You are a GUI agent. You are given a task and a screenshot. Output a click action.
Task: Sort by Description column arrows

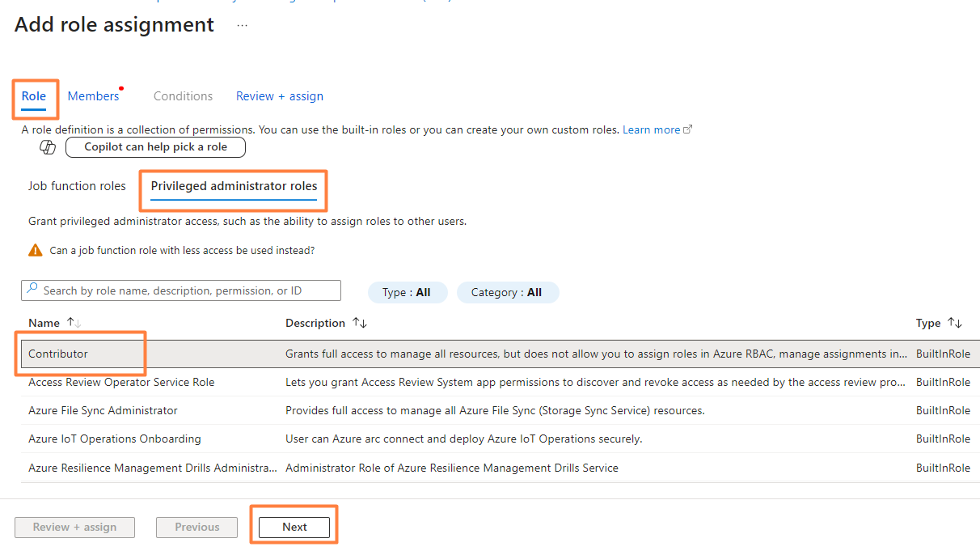click(x=360, y=323)
